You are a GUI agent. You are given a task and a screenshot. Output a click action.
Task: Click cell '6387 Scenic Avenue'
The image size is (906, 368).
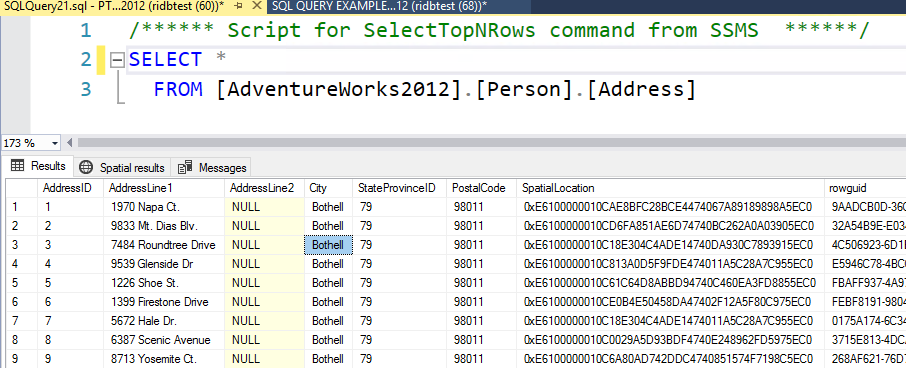[164, 340]
